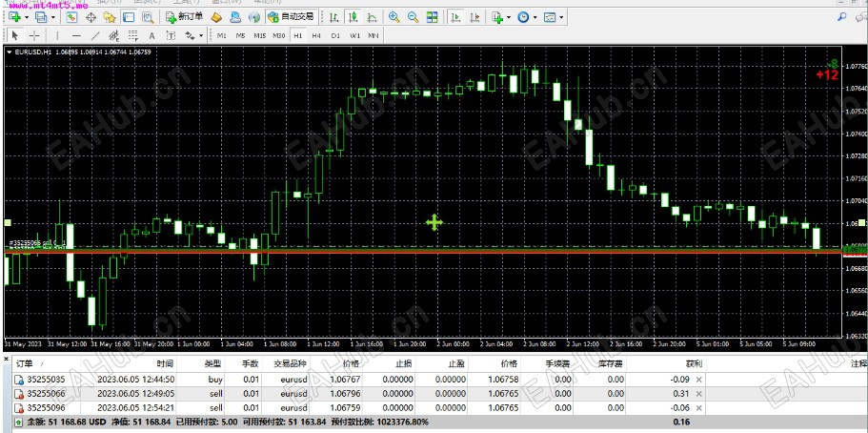This screenshot has height=433, width=868.
Task: Click the periodicity clock icon
Action: pos(524,17)
